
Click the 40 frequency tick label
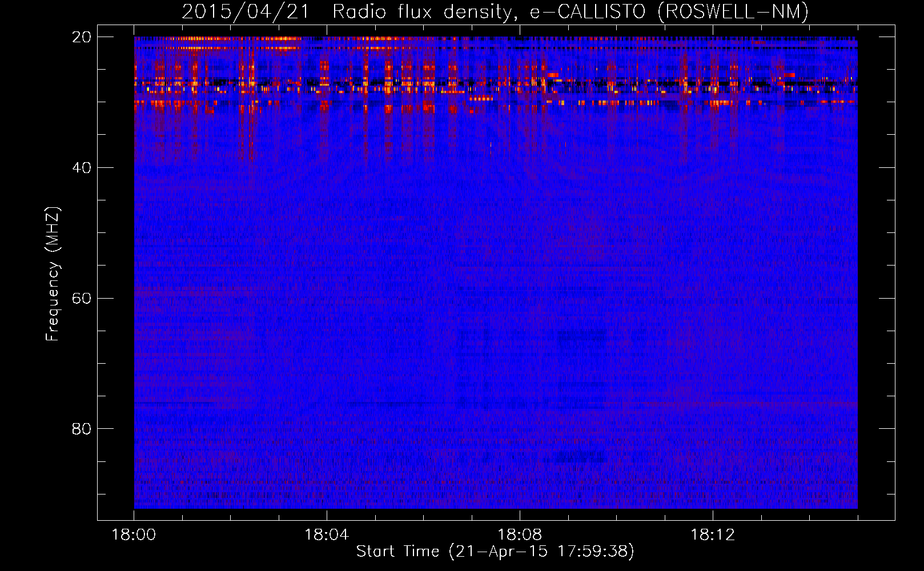coord(82,168)
